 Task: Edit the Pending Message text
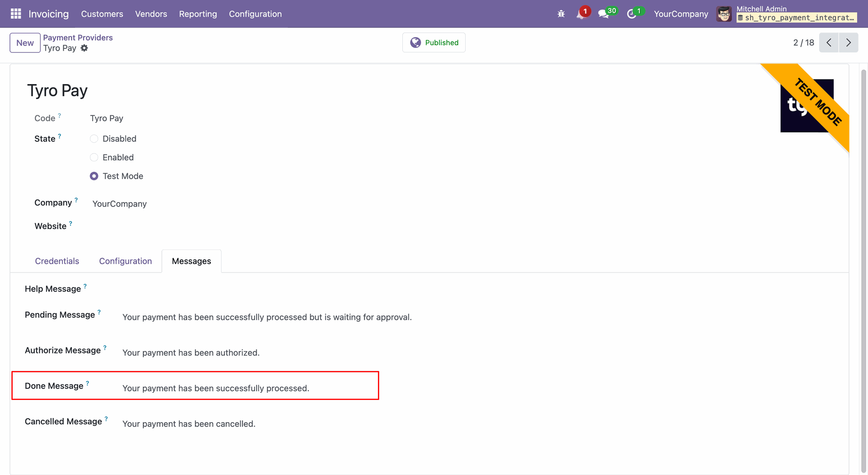click(267, 317)
